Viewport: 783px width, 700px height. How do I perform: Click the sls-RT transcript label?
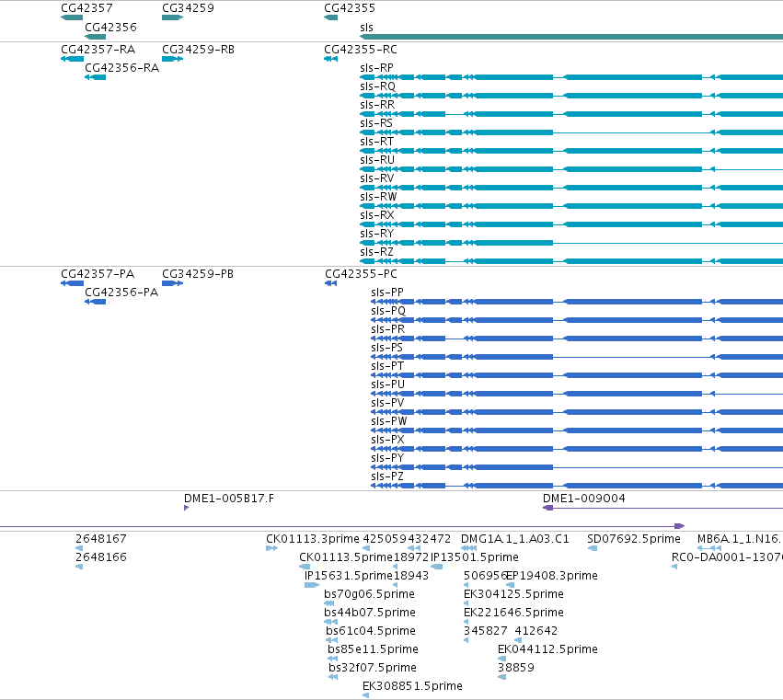point(376,142)
